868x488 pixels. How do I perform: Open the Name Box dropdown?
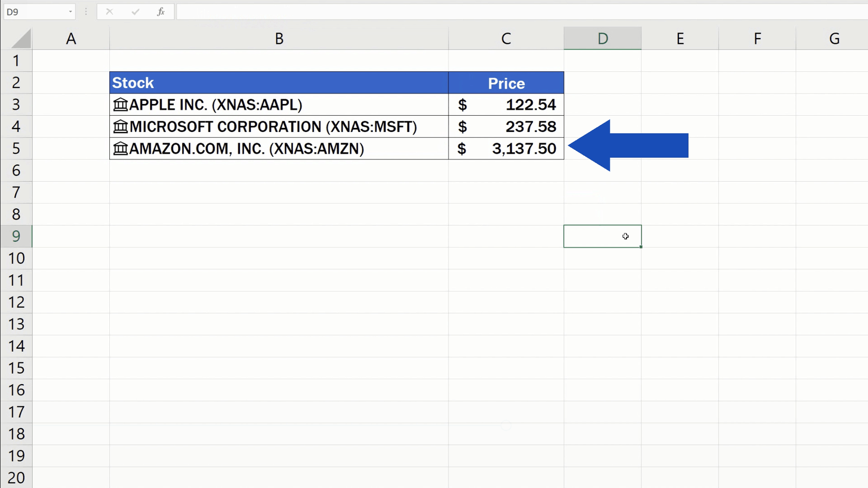point(70,11)
